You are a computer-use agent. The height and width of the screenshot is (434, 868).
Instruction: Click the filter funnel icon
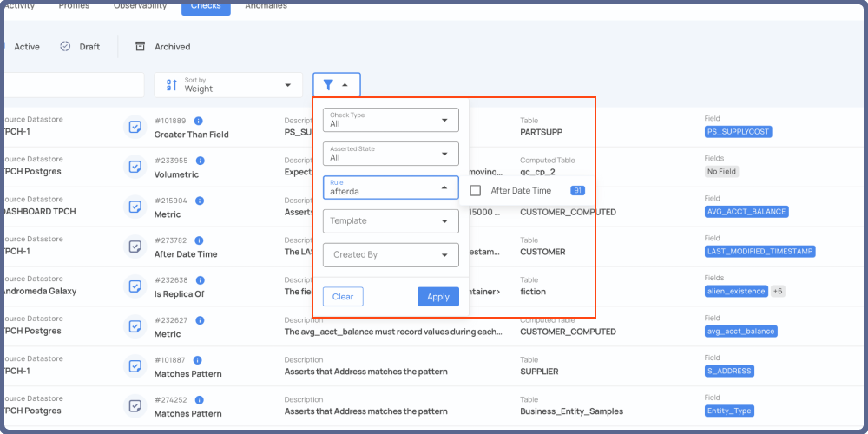328,85
